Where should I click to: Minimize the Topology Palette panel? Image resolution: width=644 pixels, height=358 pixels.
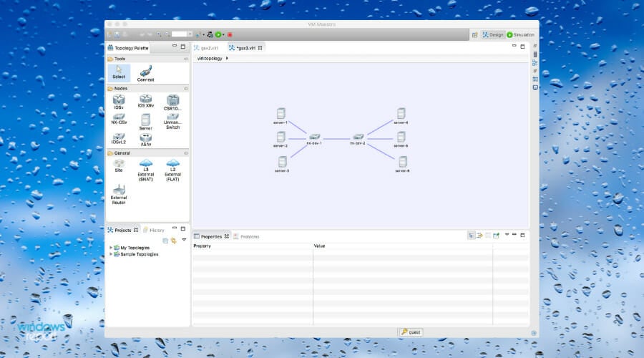tap(175, 46)
